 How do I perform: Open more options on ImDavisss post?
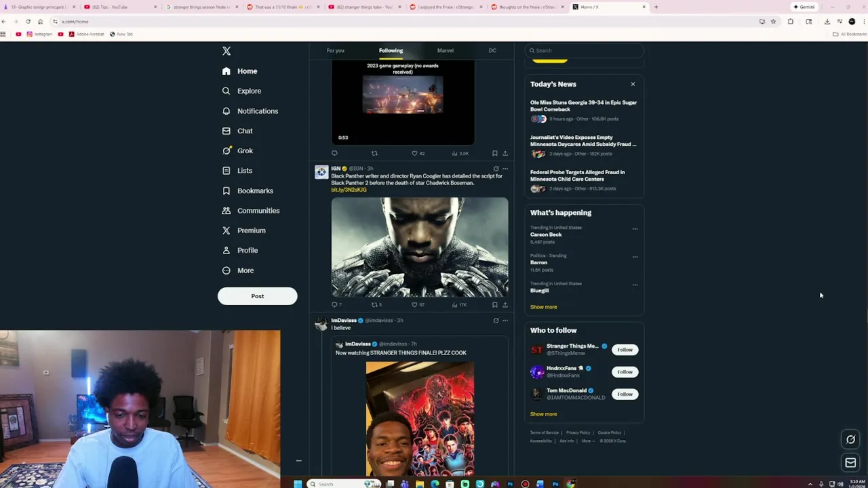pos(505,321)
